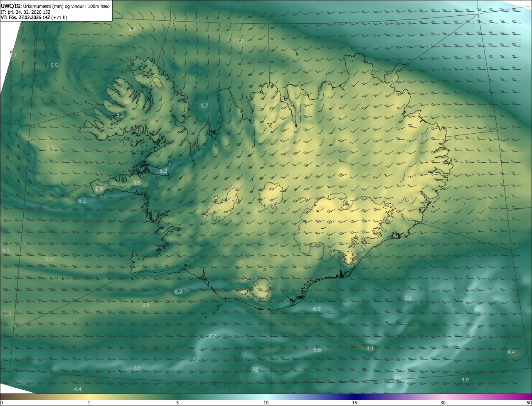Click the valid time "VT: Fös. 27.02.2026 14Z (+71 h)"
Image resolution: width=532 pixels, height=406 pixels.
34,17
